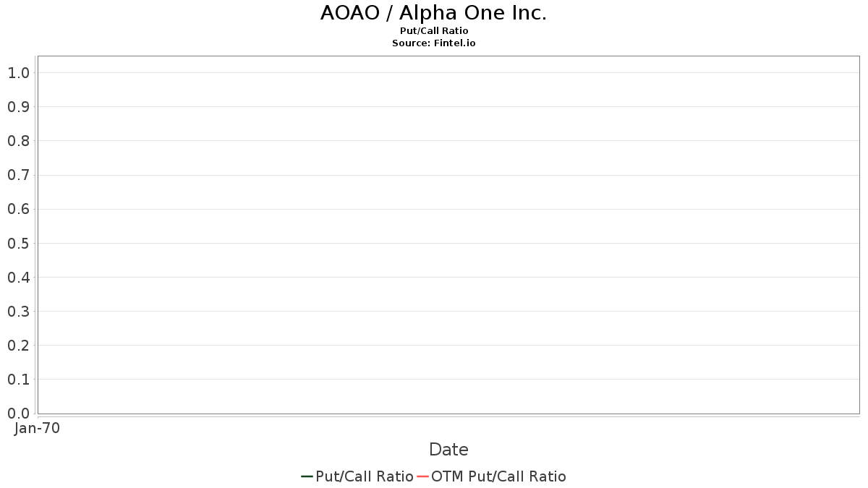Click the AOAO / Alpha One Inc. chart title

(433, 13)
